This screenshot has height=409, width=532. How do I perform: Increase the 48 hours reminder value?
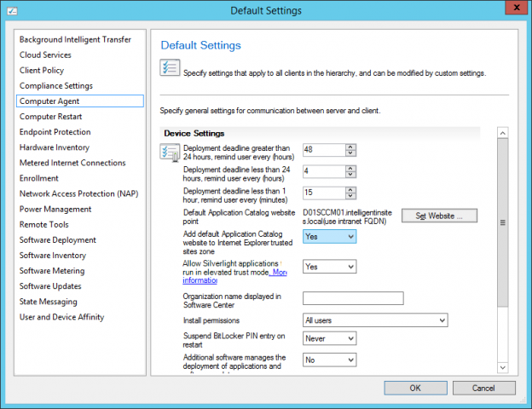350,147
